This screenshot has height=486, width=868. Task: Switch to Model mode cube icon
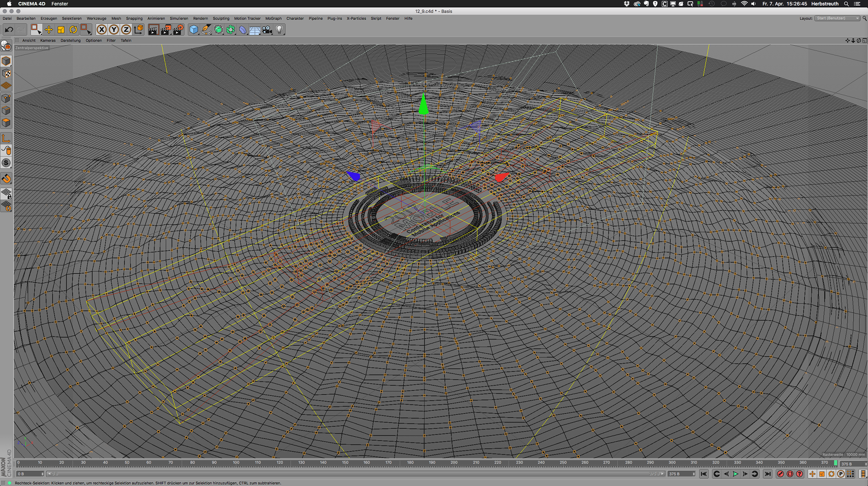tap(6, 61)
